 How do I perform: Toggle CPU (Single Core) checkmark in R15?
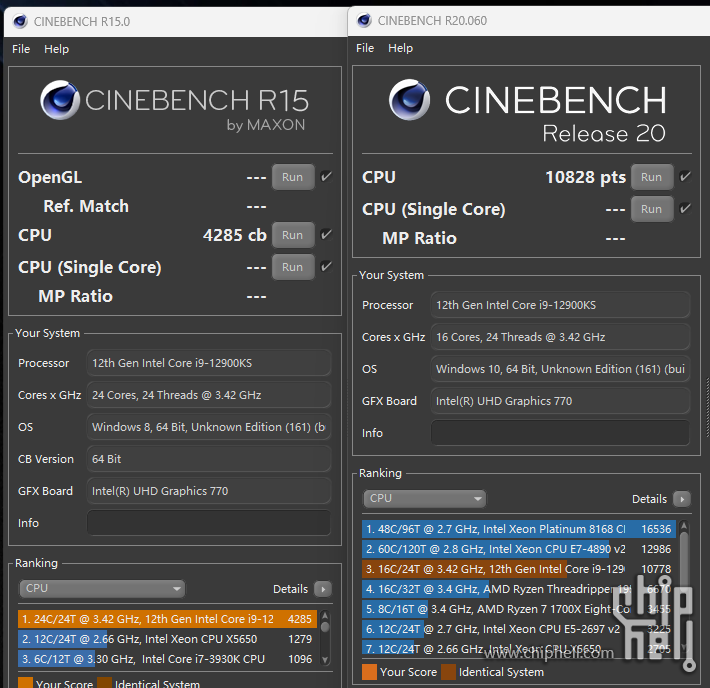coord(326,267)
